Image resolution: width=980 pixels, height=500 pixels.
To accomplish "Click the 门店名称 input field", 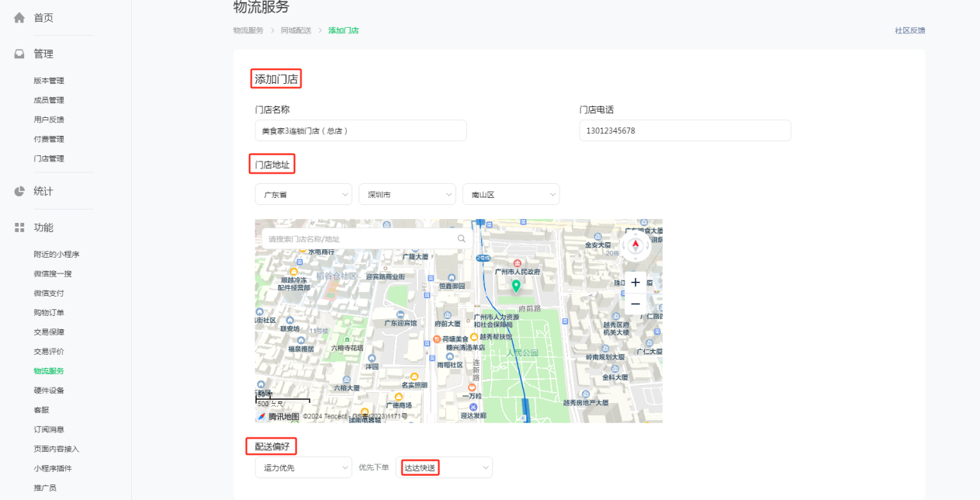I will (361, 130).
